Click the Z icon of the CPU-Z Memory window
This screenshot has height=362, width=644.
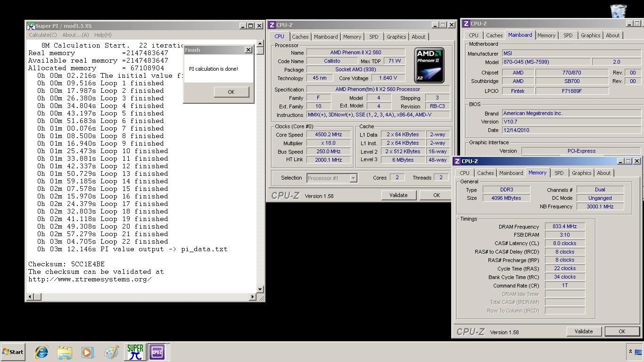click(457, 161)
